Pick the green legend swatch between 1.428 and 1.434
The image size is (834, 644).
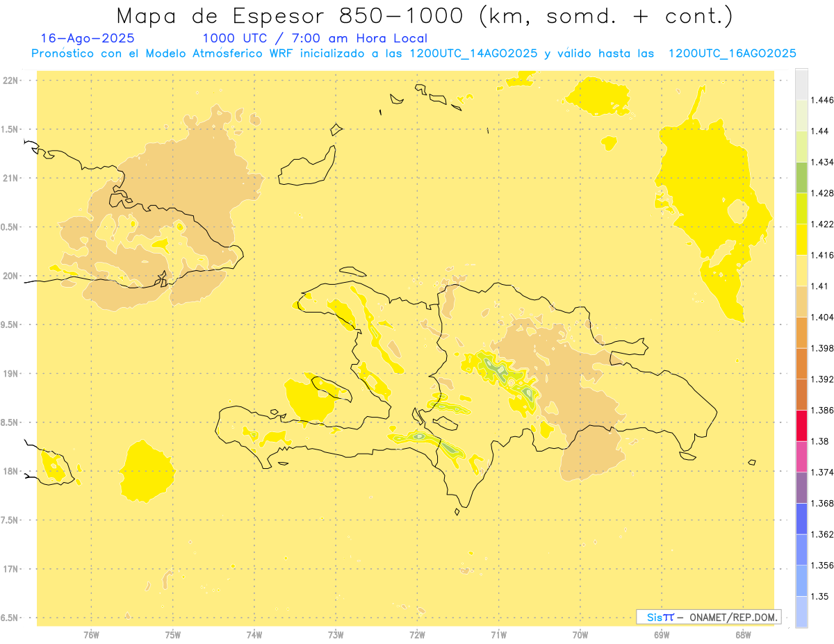click(801, 177)
